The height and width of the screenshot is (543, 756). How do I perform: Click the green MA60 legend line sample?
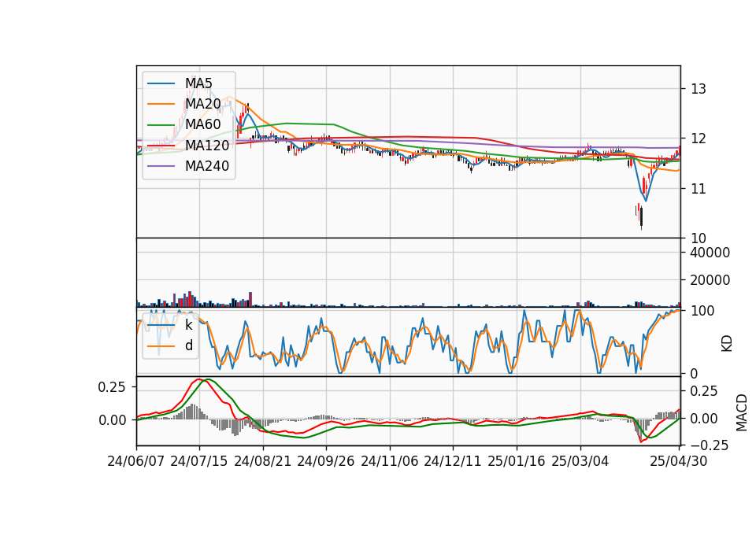161,125
